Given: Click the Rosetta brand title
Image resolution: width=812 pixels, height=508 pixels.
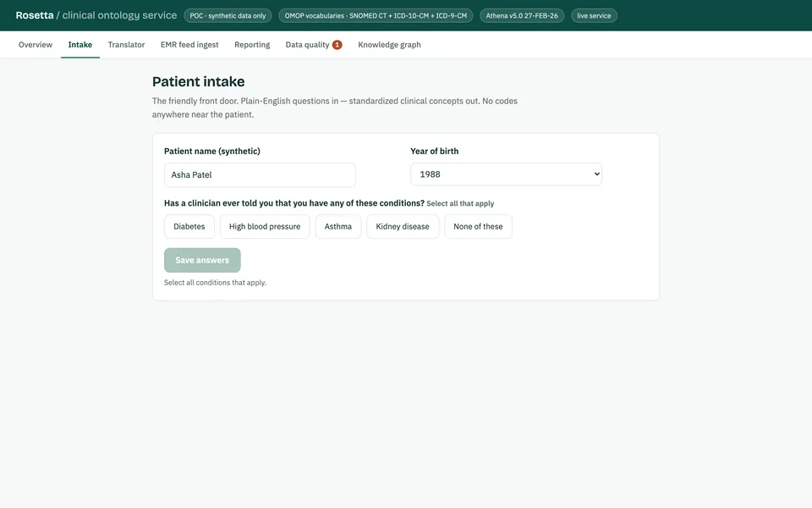Looking at the screenshot, I should (34, 15).
